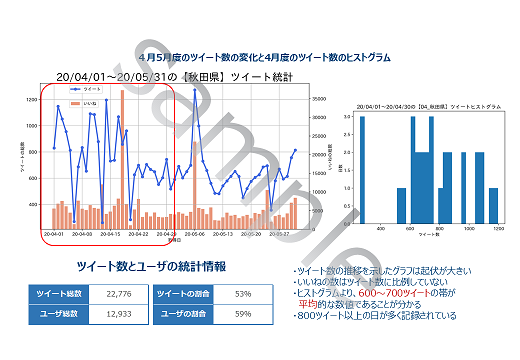Screen dimensions: 520x360
Task: Click the leftmost histogram bar
Action: tap(362, 170)
